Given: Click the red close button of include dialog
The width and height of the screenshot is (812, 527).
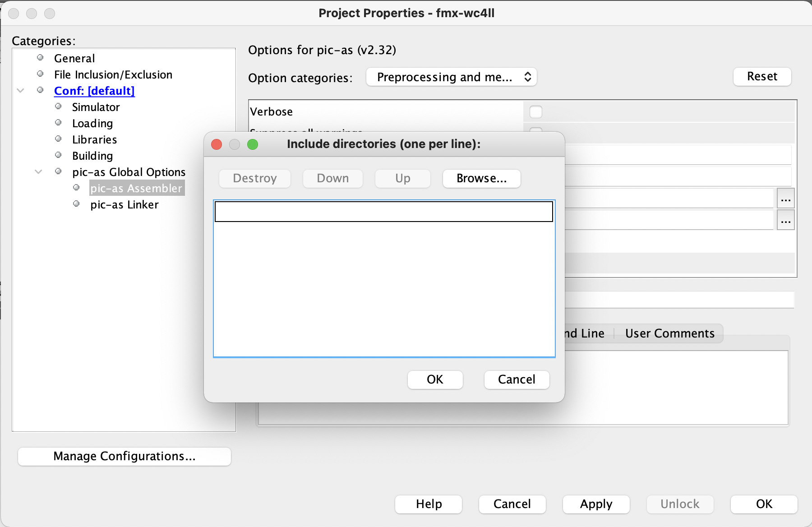Looking at the screenshot, I should tap(217, 144).
